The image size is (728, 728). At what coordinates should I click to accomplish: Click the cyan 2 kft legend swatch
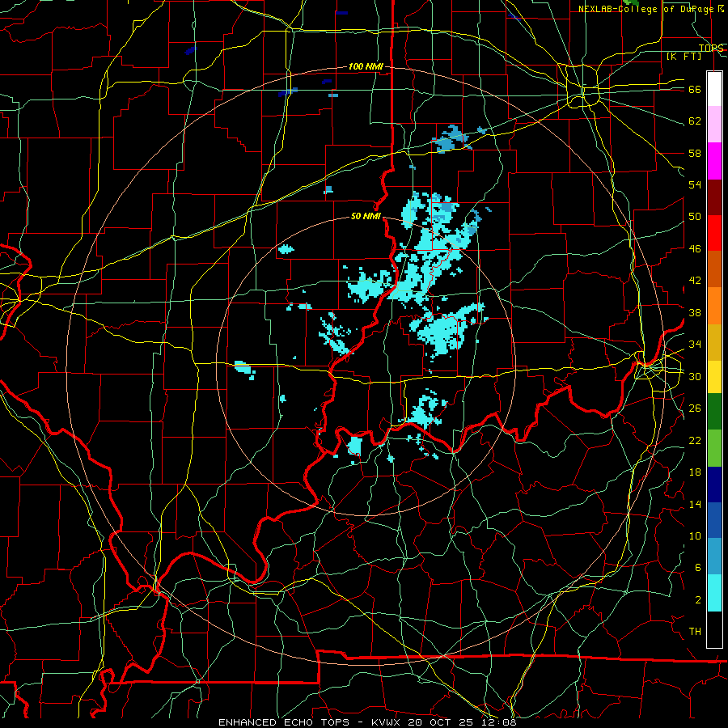click(714, 593)
